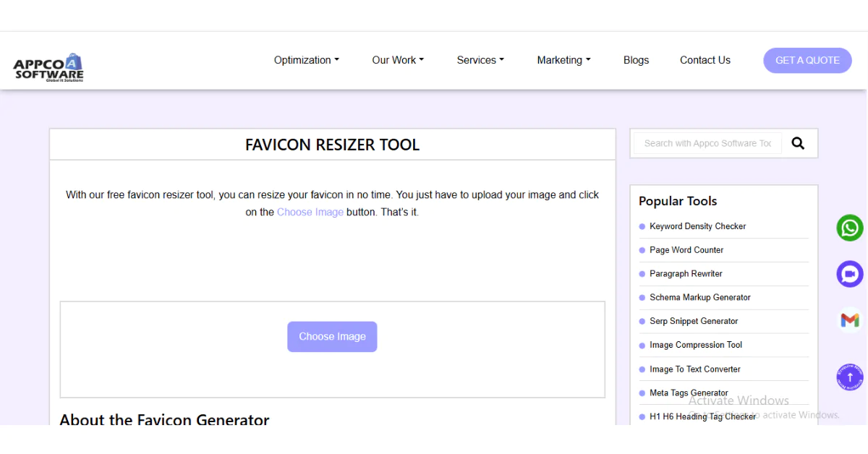Screen dimensions: 868x454
Task: Open Gmail contact via the floating icon
Action: (849, 320)
